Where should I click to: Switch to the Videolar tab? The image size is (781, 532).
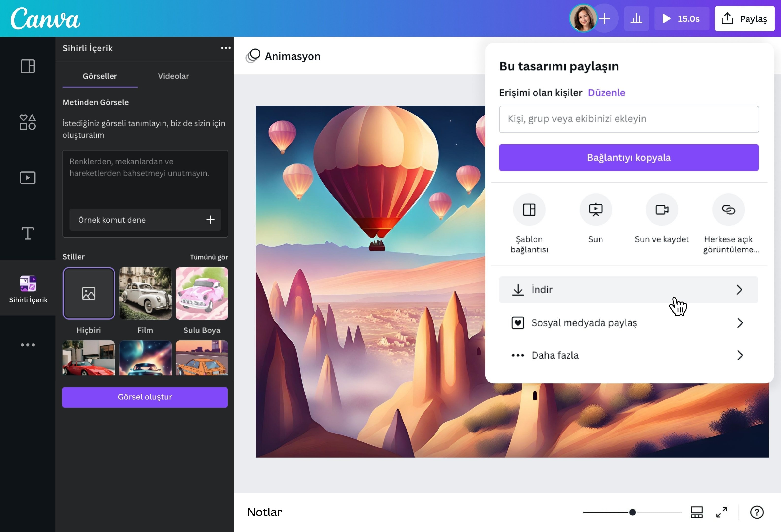pos(173,76)
